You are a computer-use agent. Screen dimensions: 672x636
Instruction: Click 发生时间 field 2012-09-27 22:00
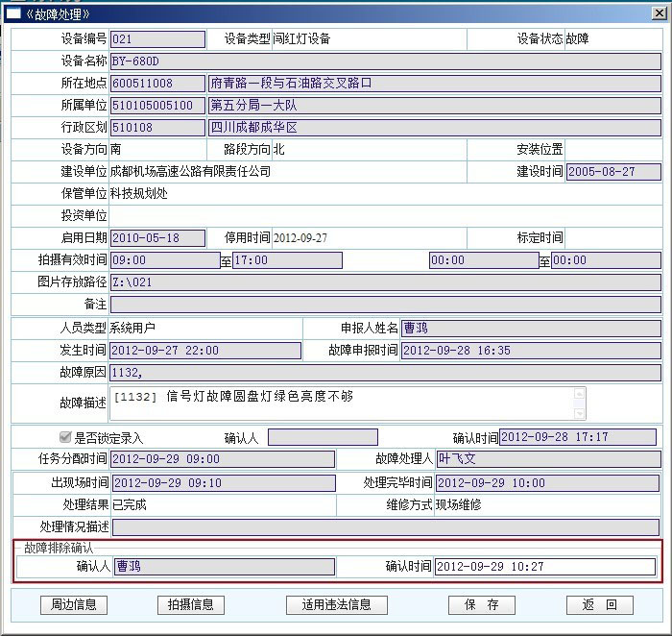click(205, 351)
